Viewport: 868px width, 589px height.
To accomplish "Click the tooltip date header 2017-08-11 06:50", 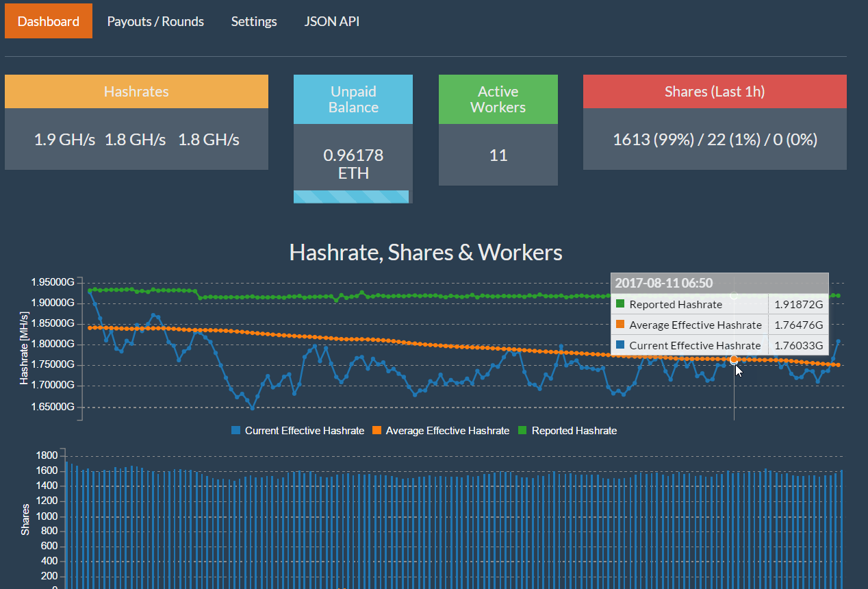I will coord(663,283).
